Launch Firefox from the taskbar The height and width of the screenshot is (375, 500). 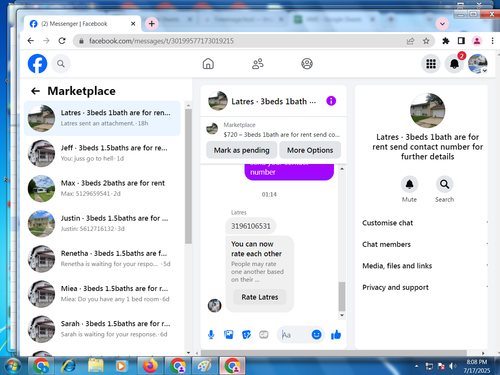150,366
